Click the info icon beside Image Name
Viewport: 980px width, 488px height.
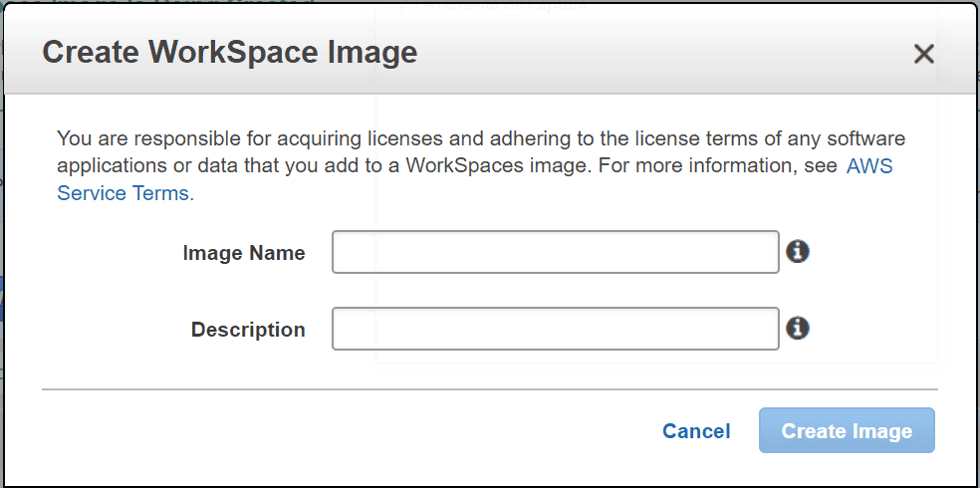click(x=797, y=252)
